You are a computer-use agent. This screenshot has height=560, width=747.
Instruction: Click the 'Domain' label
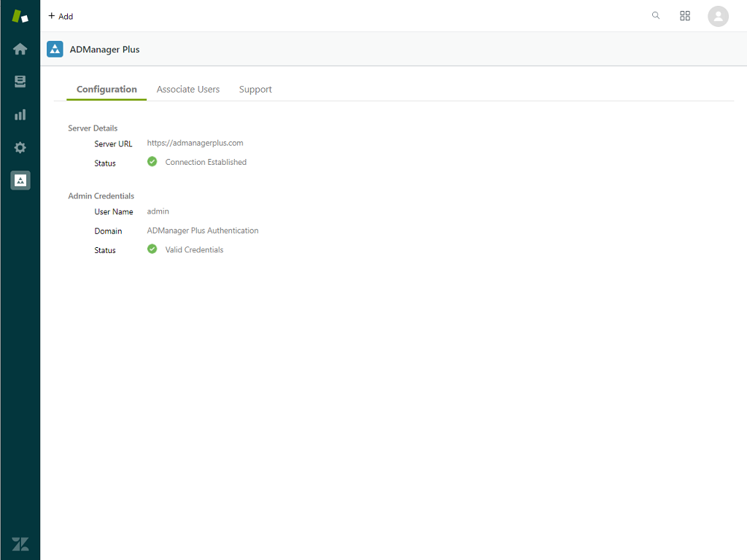[108, 231]
